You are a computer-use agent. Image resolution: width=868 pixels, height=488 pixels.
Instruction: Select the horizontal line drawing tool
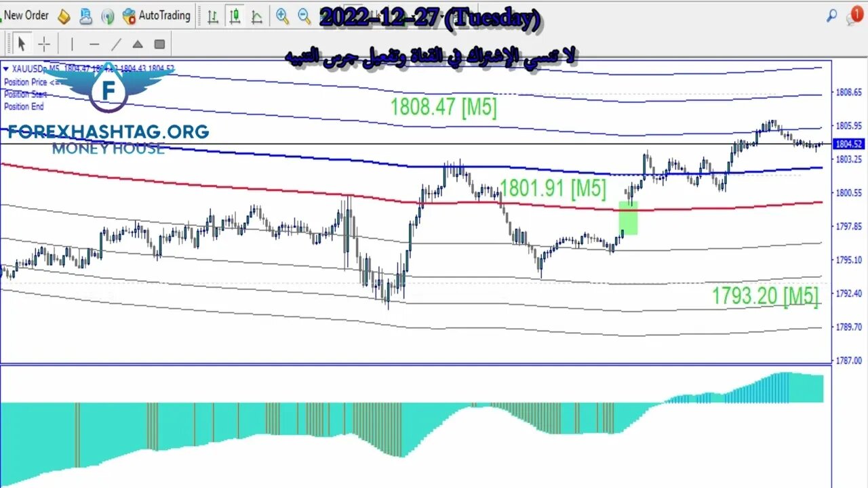point(94,45)
